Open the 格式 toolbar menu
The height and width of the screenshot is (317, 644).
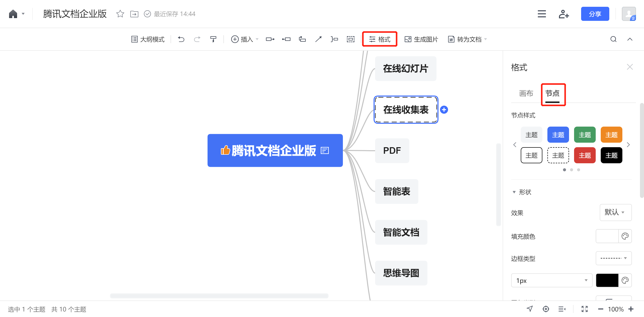[x=380, y=39]
